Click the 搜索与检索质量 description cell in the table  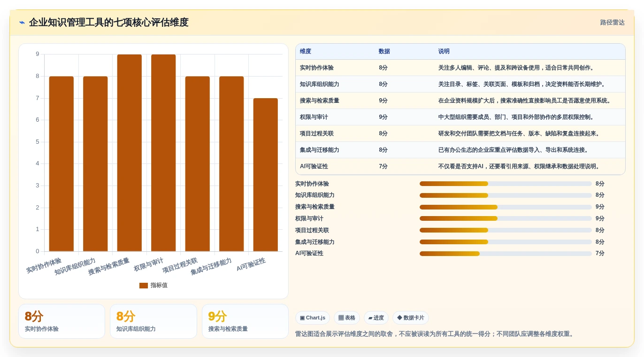(526, 101)
